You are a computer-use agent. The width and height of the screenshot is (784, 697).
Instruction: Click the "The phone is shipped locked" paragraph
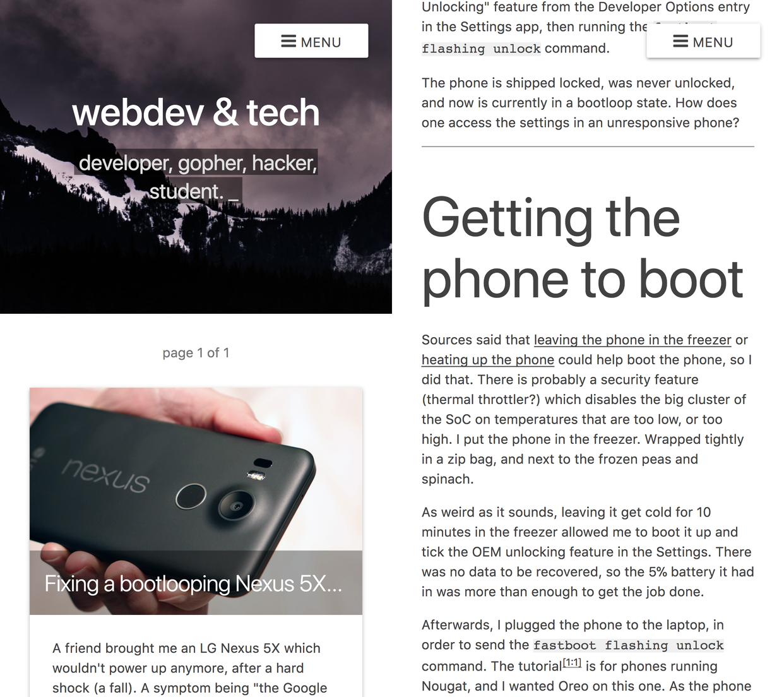click(x=580, y=103)
